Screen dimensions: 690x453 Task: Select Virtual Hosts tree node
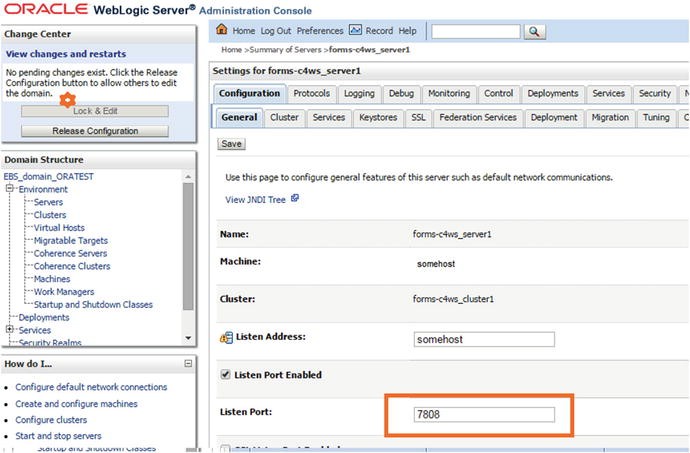click(59, 228)
